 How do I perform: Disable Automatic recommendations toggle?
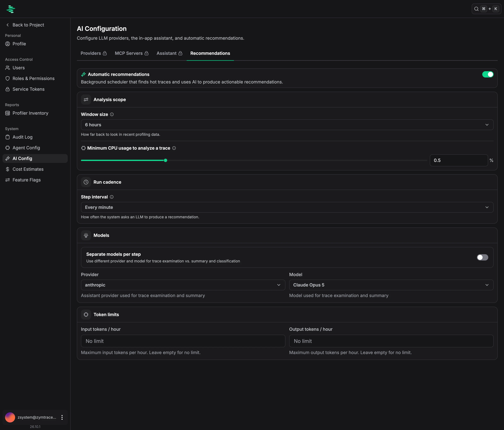click(x=488, y=74)
